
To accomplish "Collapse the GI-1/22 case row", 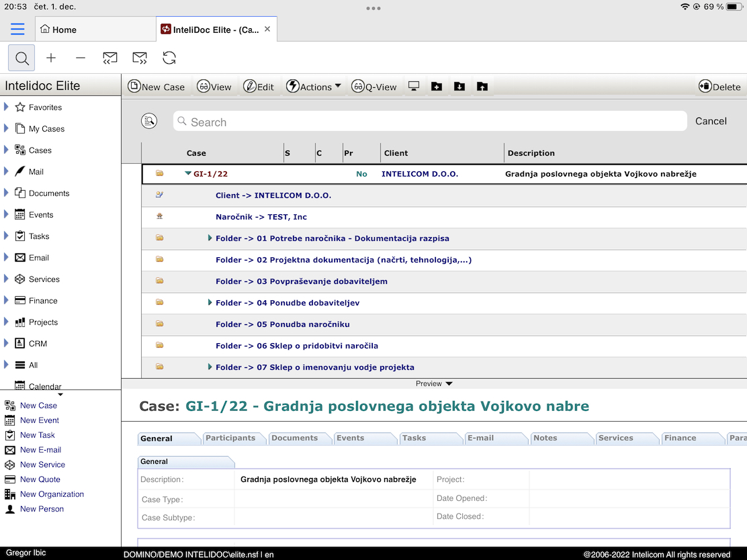I will pyautogui.click(x=188, y=173).
